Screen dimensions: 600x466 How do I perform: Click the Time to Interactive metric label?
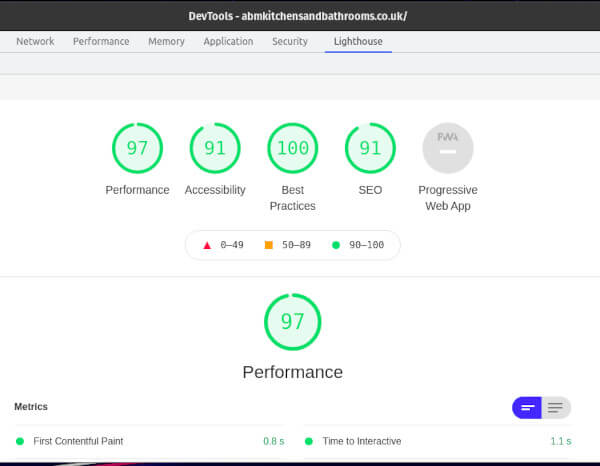click(362, 441)
